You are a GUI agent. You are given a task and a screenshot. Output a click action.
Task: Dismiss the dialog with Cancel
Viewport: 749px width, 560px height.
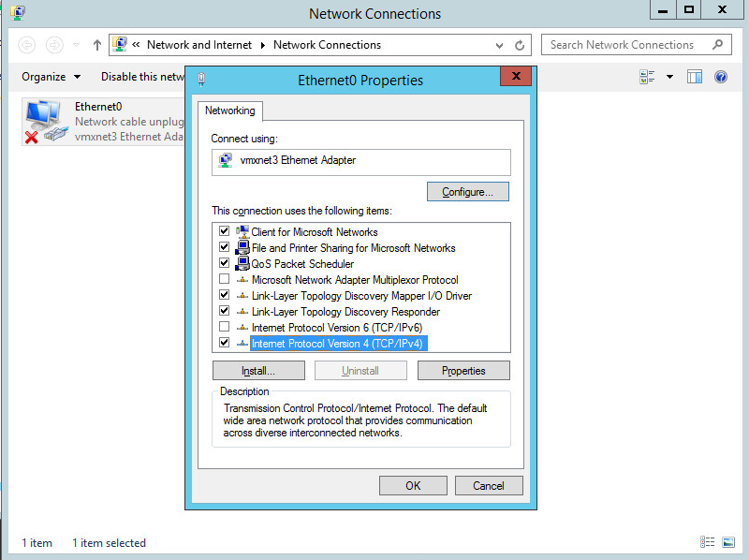489,485
